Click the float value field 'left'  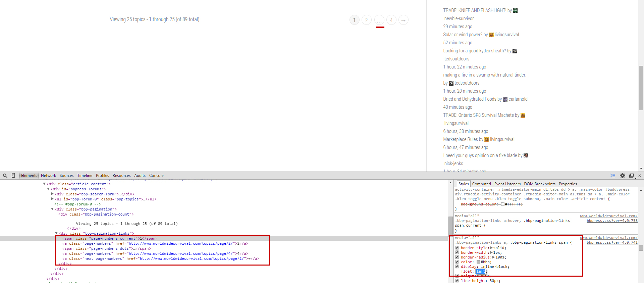480,271
